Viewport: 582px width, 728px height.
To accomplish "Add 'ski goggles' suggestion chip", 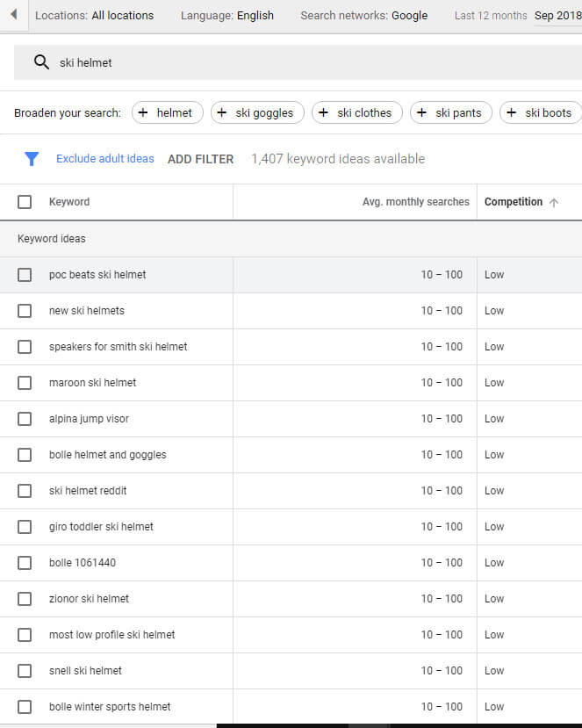I will coord(257,112).
